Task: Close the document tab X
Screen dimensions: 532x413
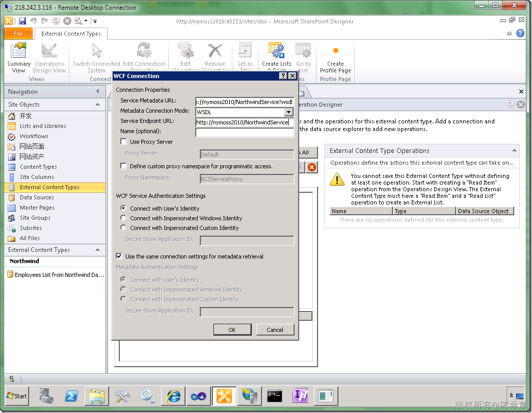Action: [x=521, y=91]
